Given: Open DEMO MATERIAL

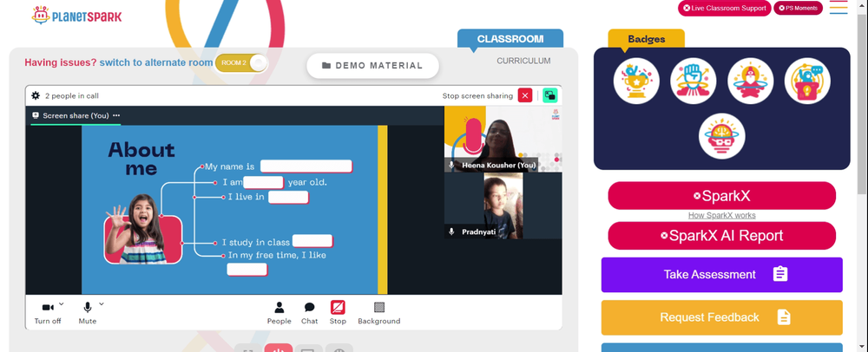Looking at the screenshot, I should [372, 66].
